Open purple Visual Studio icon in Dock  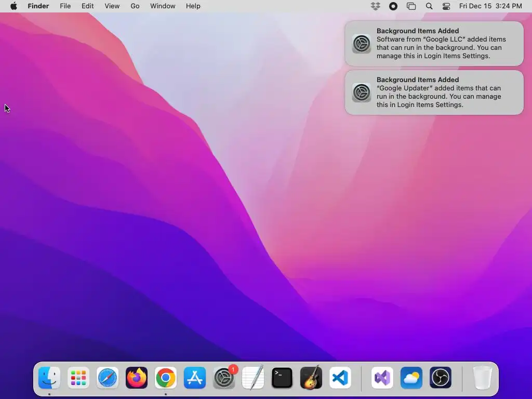coord(382,378)
